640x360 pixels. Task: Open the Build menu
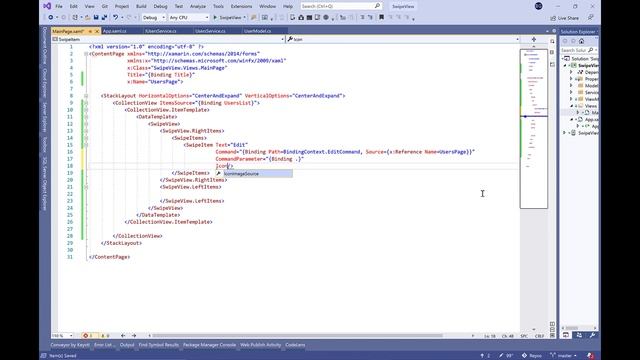click(141, 6)
